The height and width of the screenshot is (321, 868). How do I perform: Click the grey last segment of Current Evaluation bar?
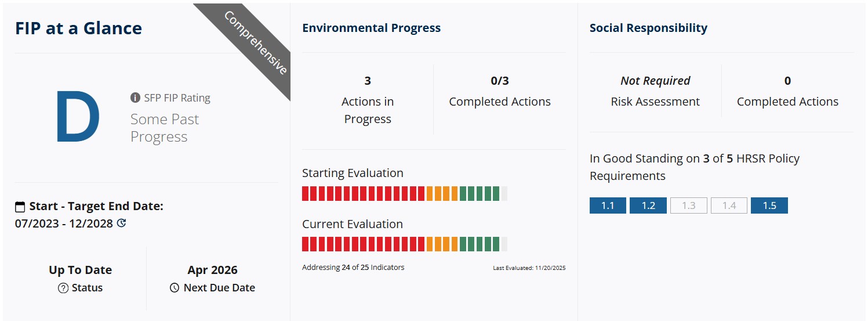coord(504,244)
